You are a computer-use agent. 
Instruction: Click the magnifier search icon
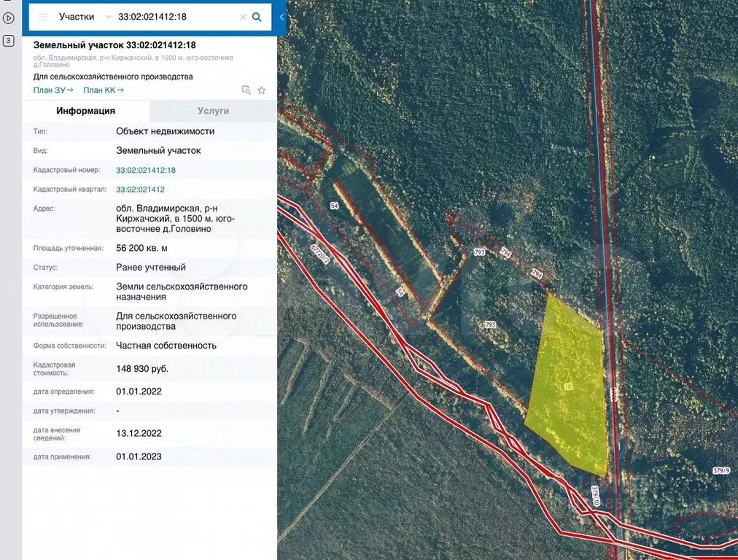(x=257, y=17)
